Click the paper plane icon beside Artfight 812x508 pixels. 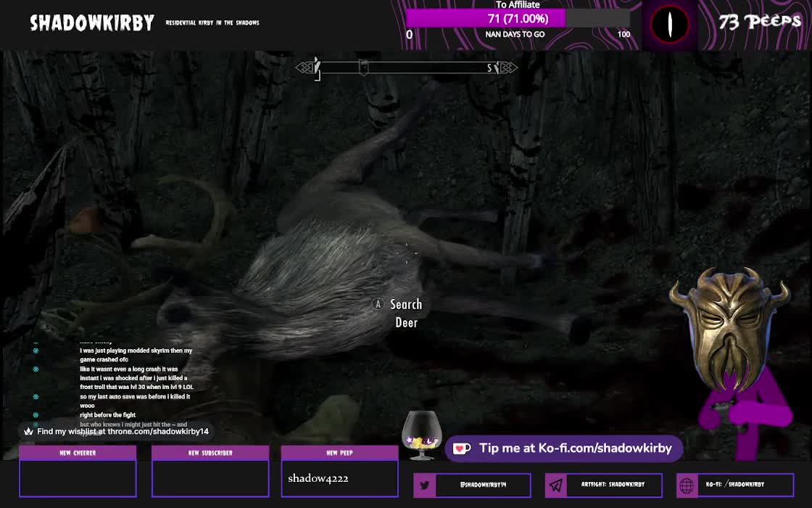click(555, 486)
